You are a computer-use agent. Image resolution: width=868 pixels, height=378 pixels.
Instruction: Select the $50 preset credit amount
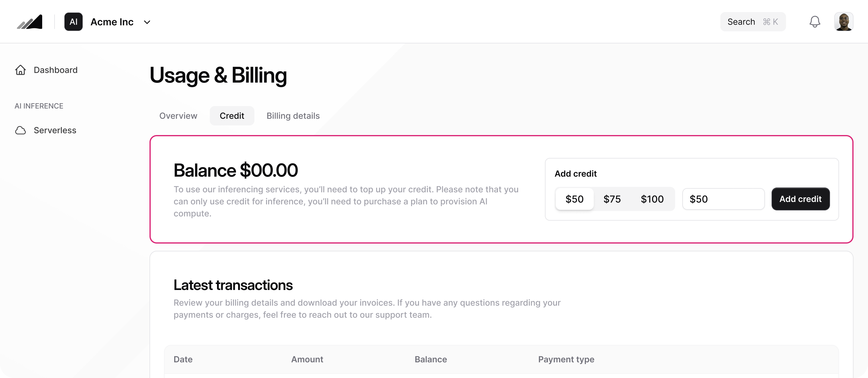(574, 199)
